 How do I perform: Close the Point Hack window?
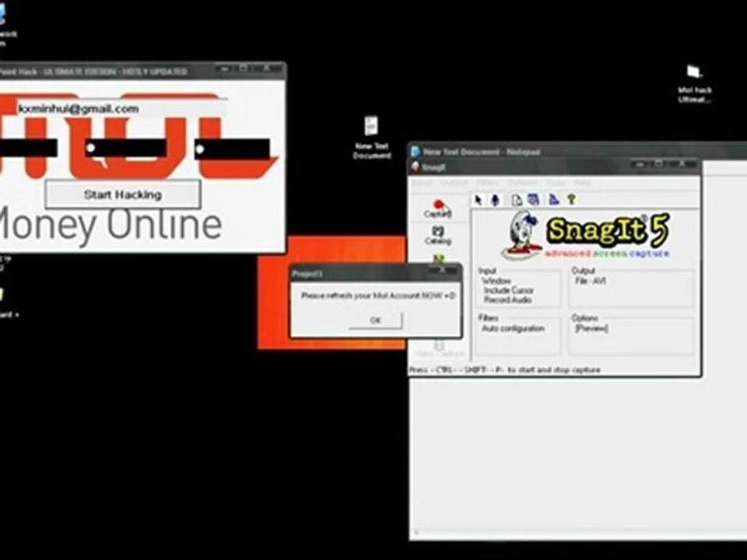[x=267, y=69]
